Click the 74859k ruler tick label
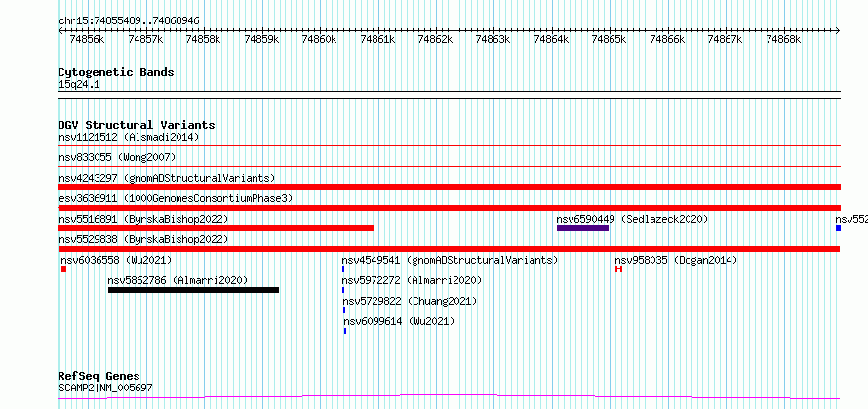This screenshot has height=409, width=868. (261, 39)
